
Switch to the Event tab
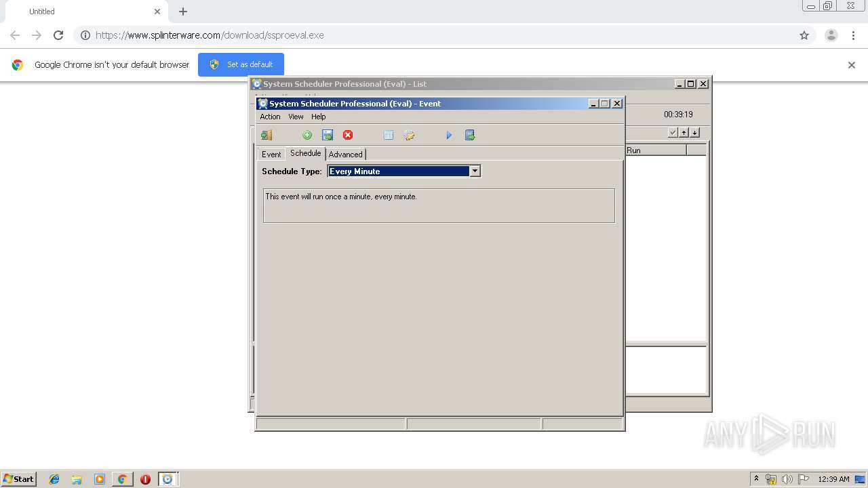pos(271,155)
